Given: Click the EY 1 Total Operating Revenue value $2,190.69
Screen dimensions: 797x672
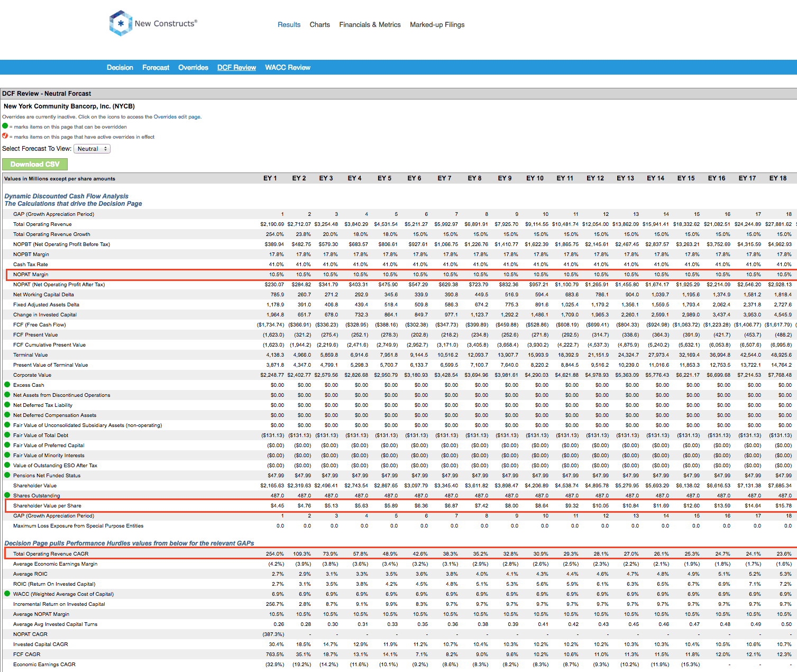Looking at the screenshot, I should 272,224.
